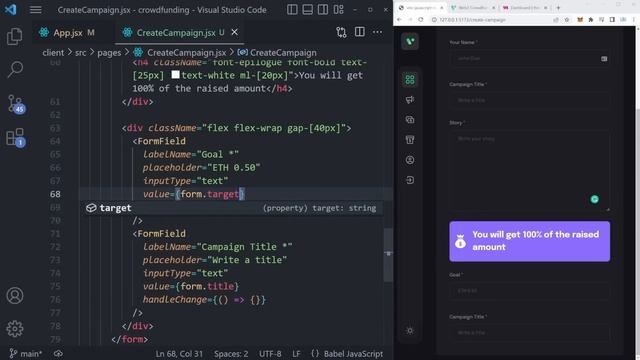The height and width of the screenshot is (360, 640).
Task: Open Explorer view in activity bar
Action: click(15, 37)
